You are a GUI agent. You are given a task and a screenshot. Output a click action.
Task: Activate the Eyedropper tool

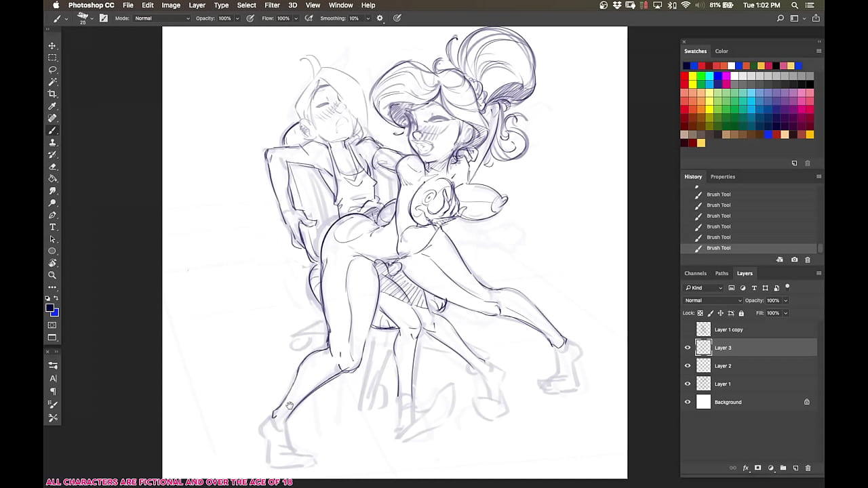[52, 106]
